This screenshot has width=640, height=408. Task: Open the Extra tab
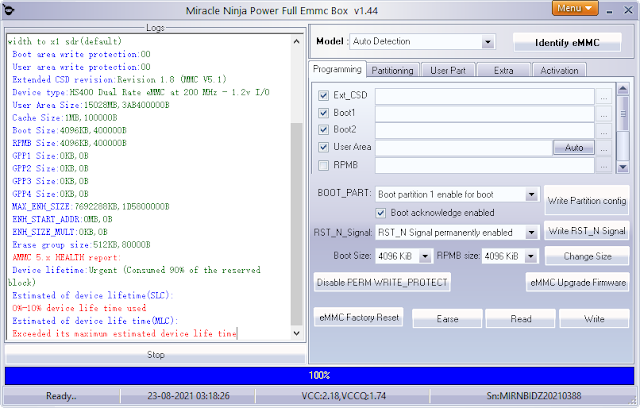coord(504,71)
